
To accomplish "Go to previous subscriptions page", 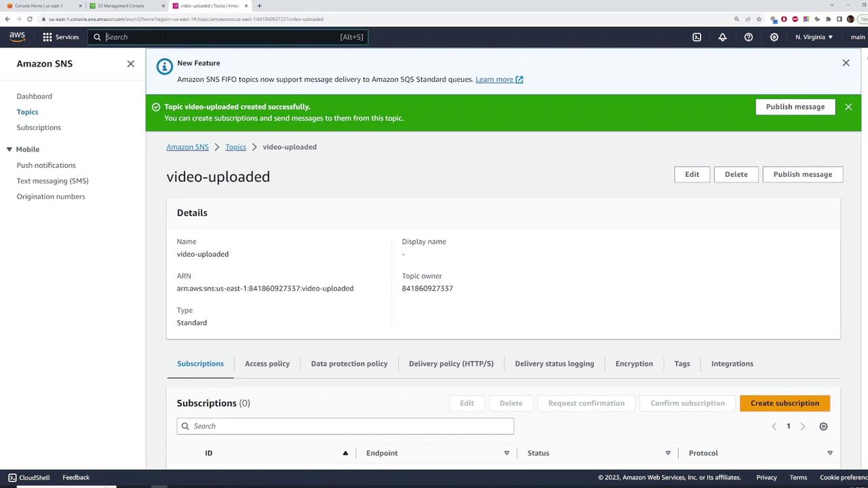I will [774, 426].
